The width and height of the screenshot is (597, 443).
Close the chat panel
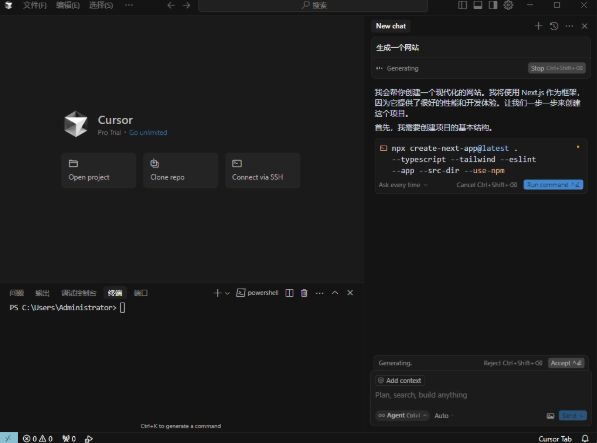584,26
